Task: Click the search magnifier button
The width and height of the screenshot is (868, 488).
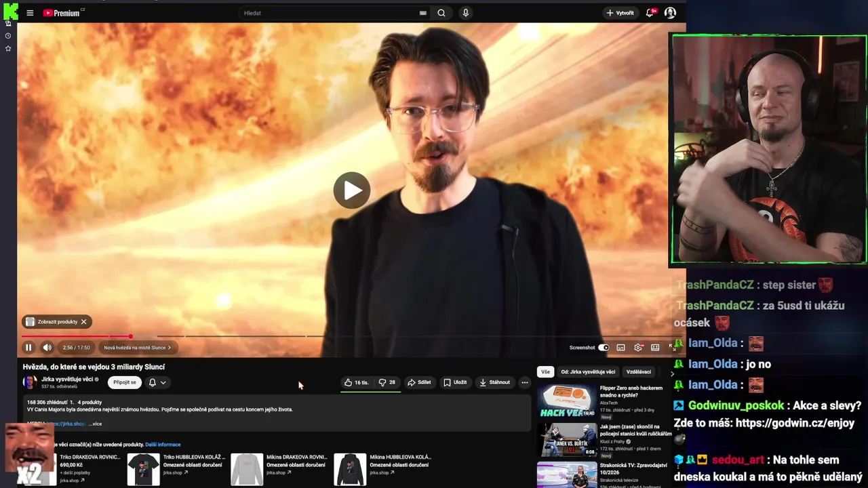Action: pyautogui.click(x=441, y=13)
